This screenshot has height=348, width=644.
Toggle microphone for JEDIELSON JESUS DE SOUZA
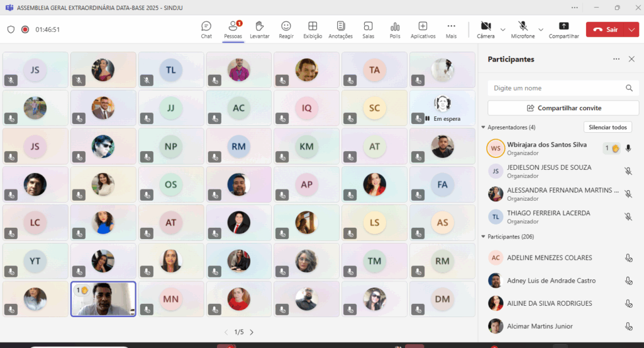[x=628, y=171]
